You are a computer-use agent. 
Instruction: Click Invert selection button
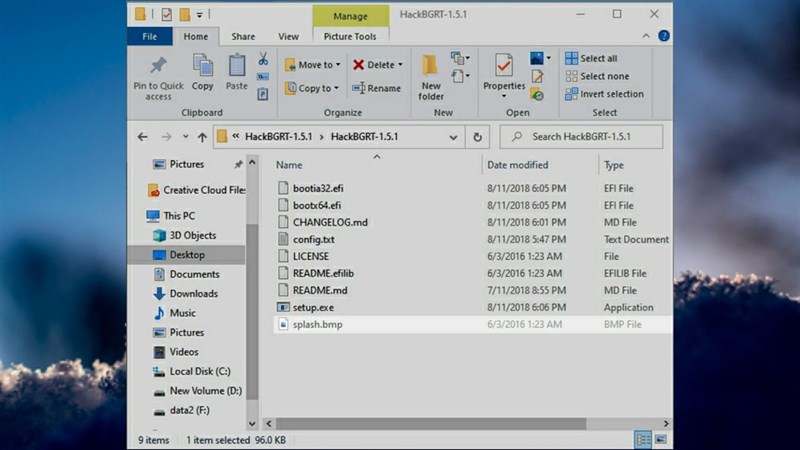point(603,94)
